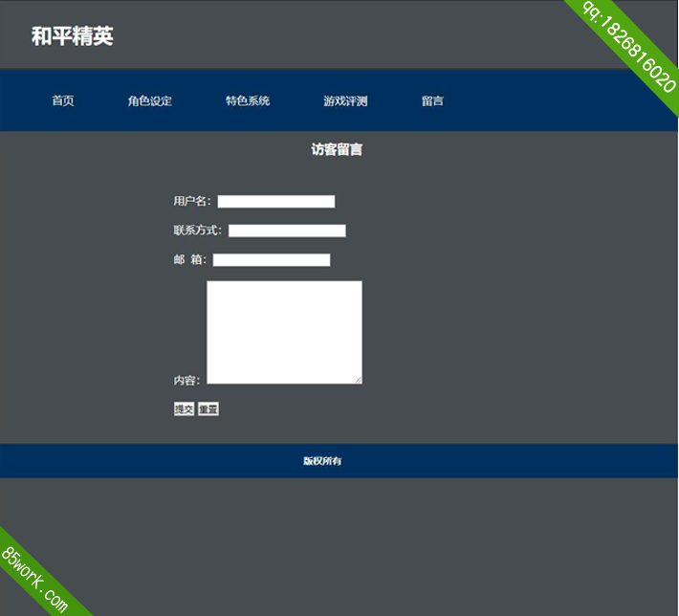Click inside the 内容 textarea
This screenshot has height=616, width=679.
(x=284, y=332)
